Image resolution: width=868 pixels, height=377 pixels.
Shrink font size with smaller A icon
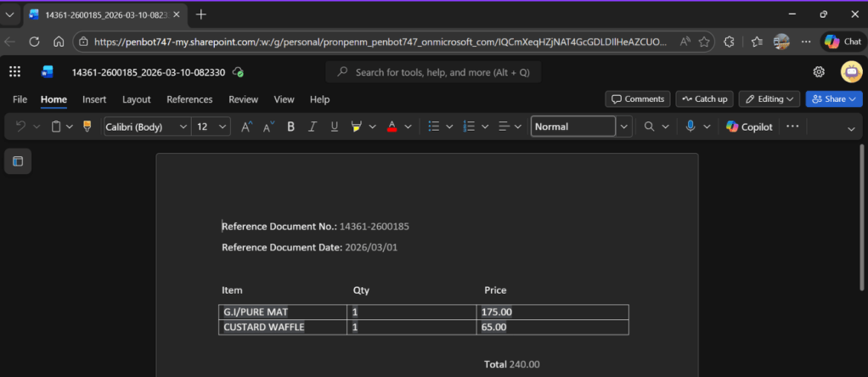[x=268, y=127]
